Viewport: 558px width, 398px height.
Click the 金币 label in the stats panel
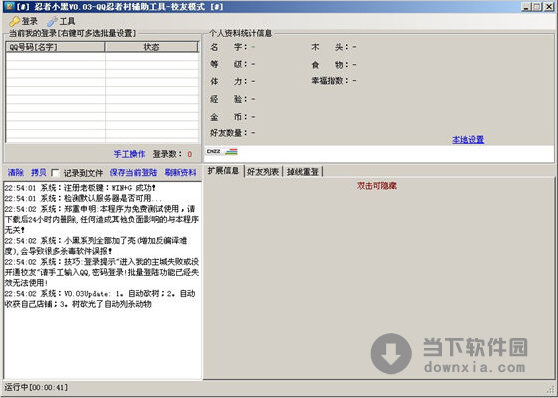click(x=228, y=117)
